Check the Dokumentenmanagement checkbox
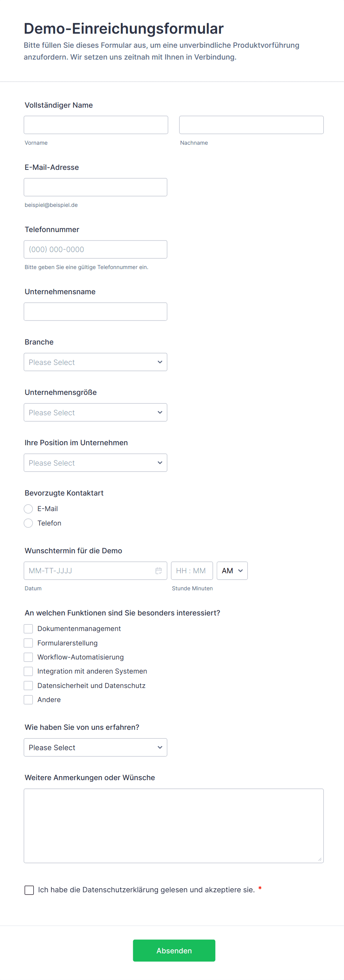 (28, 628)
